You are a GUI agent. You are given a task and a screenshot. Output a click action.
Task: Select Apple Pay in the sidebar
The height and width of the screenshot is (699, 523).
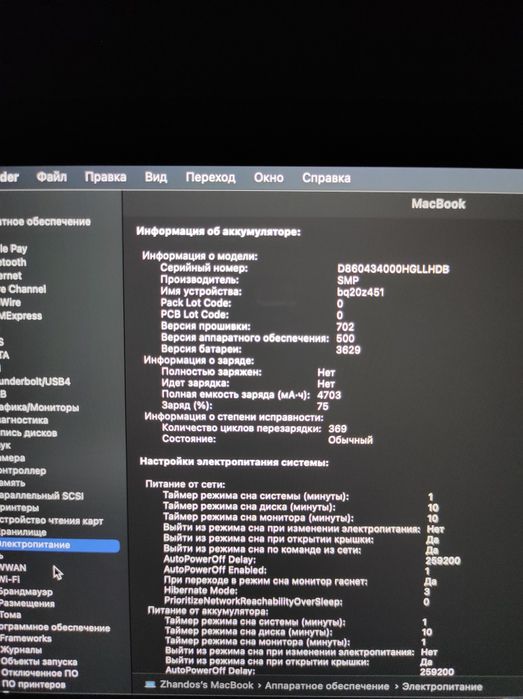point(13,248)
